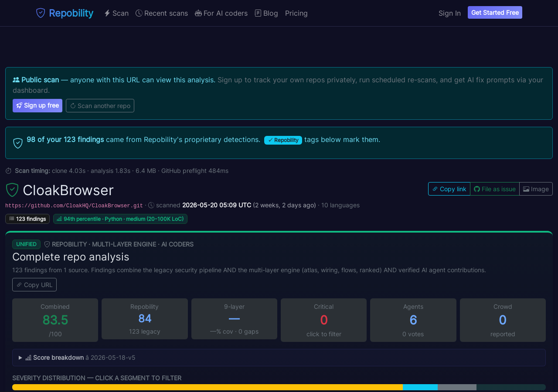Click the GitHub icon on File as issue
This screenshot has height=392, width=558.
(x=477, y=189)
